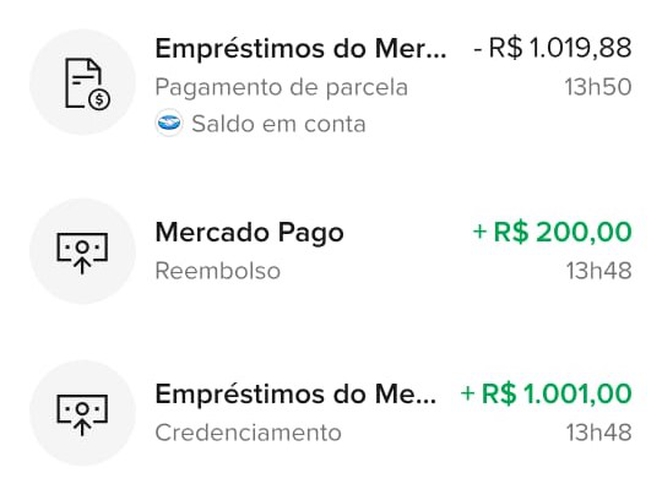Click the plus sign before R$ 1.001,00
The image size is (662, 500).
pos(467,394)
